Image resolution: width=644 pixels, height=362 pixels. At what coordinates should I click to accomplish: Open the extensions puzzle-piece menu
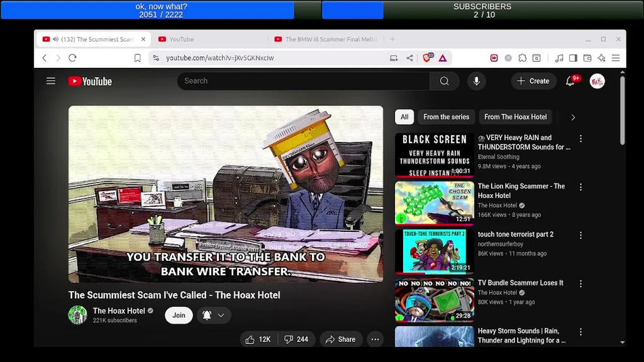pyautogui.click(x=522, y=58)
